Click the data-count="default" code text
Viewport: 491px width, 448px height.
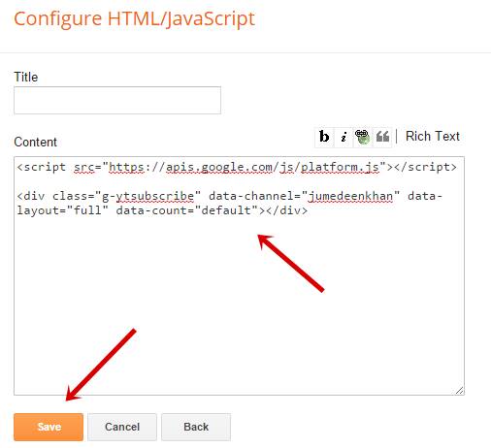(x=187, y=210)
